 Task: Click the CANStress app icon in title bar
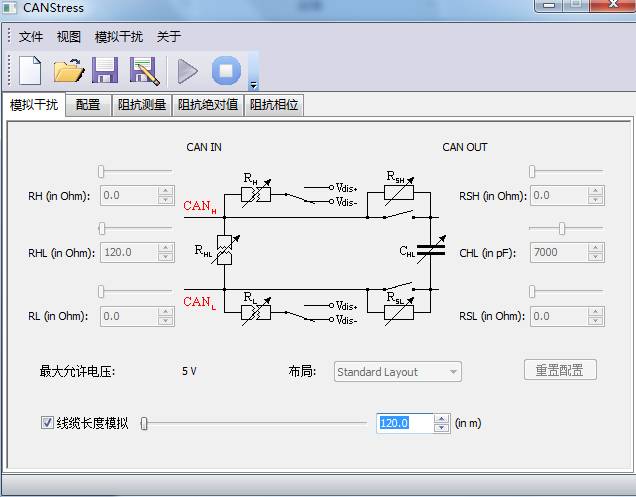12,9
